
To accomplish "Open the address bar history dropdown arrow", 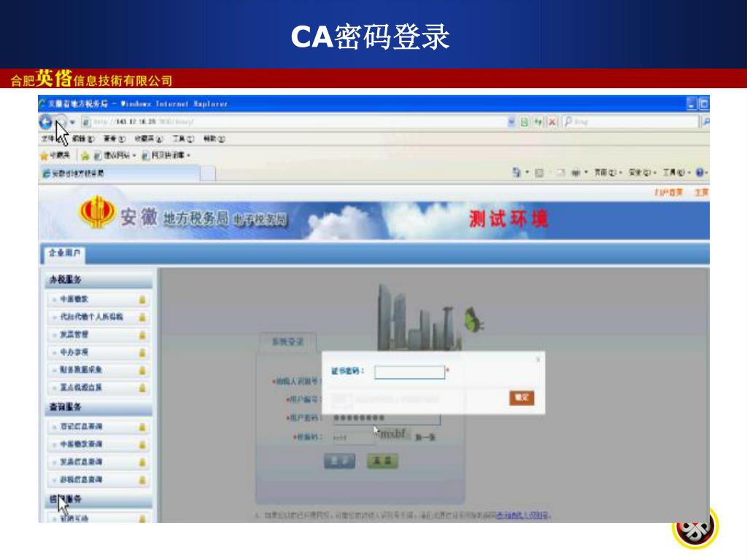I will pyautogui.click(x=511, y=122).
